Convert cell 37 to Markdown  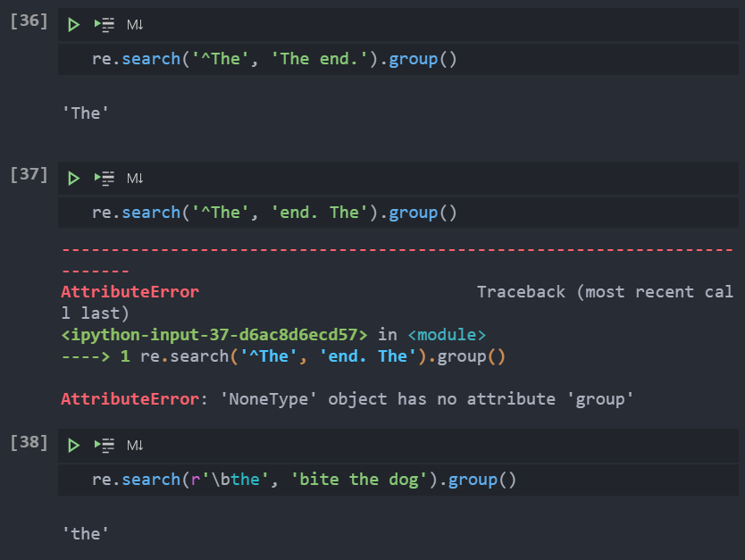point(135,178)
